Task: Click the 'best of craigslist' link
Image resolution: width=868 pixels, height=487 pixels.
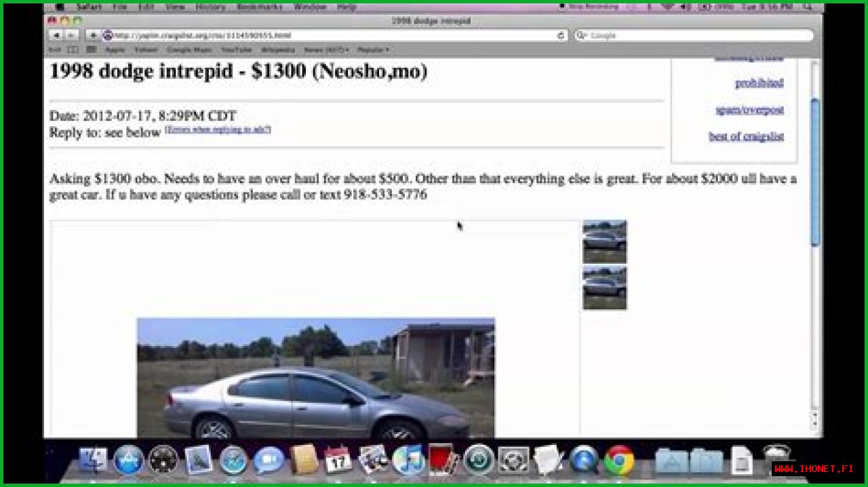Action: (x=746, y=136)
